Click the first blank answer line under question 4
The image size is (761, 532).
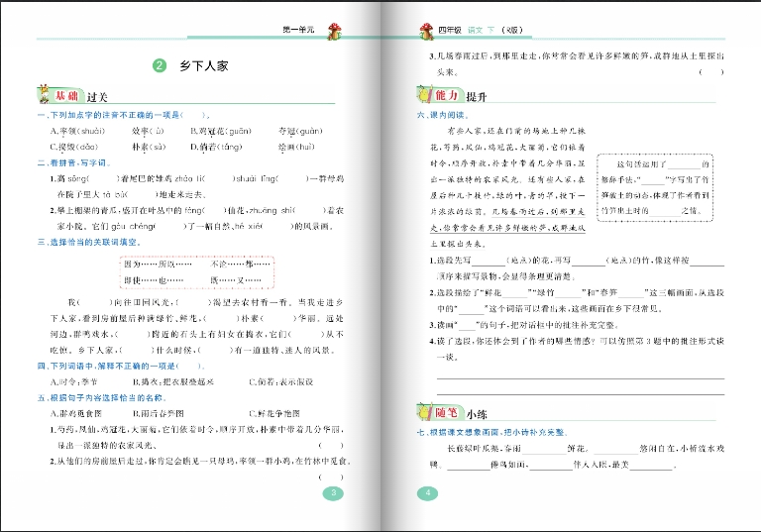pyautogui.click(x=581, y=377)
